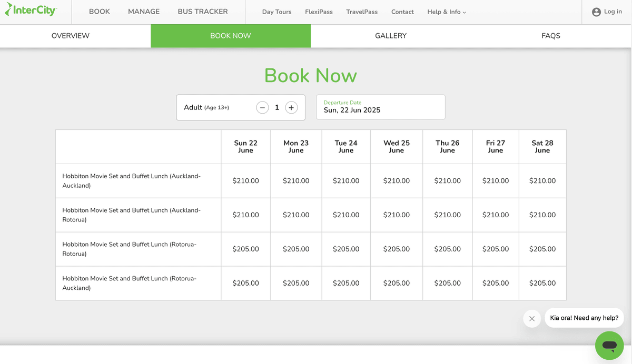Select Thu 26 June Auckland-Auckland $210.00 fare
The width and height of the screenshot is (632, 364).
click(x=448, y=181)
